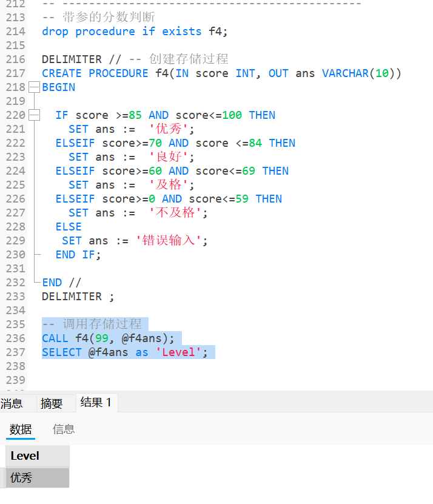Image resolution: width=433 pixels, height=504 pixels.
Task: Place cursor on CALL keyword
Action: click(55, 338)
